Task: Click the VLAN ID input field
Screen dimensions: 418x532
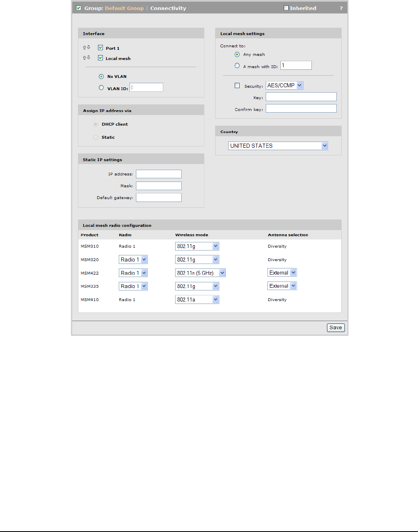Action: pos(146,87)
